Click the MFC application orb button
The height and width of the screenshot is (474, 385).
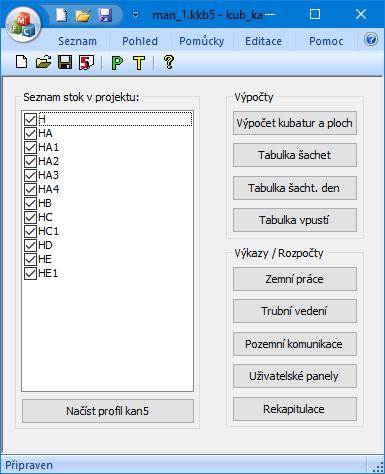pyautogui.click(x=23, y=25)
